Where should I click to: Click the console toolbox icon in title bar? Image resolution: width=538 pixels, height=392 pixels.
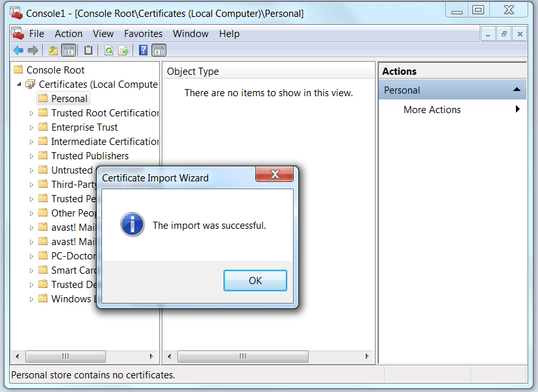16,13
